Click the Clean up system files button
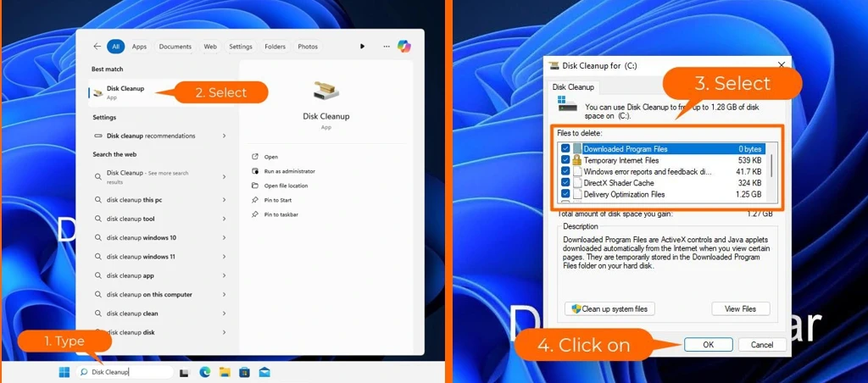Screen dimensions: 868x383 [x=609, y=308]
